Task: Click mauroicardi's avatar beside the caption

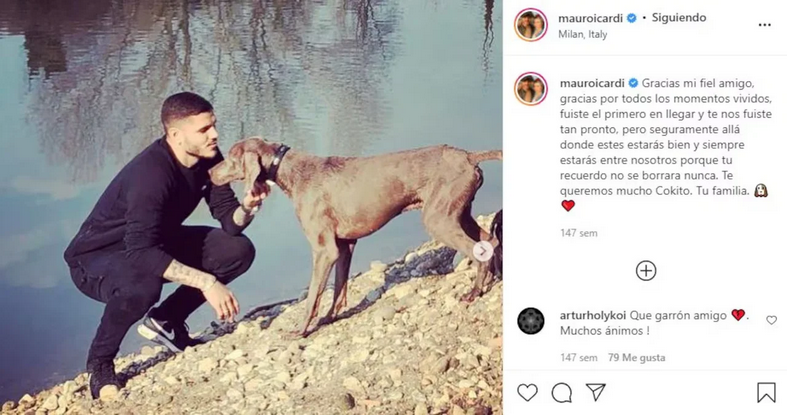Action: pyautogui.click(x=530, y=89)
